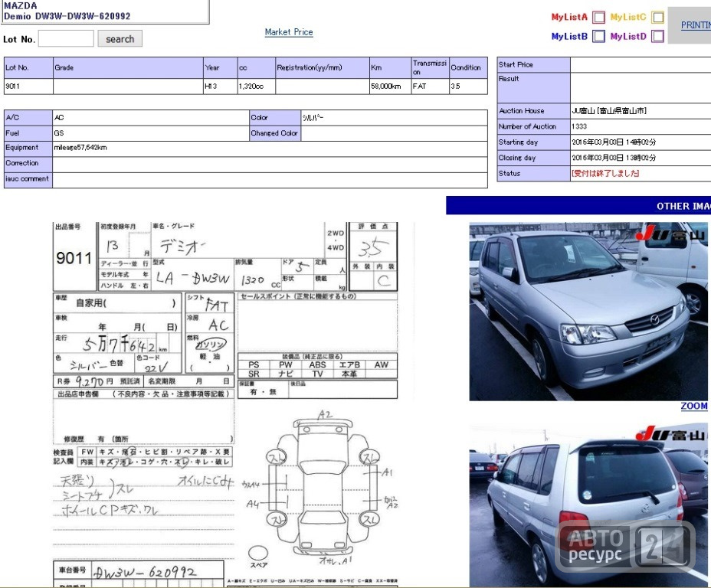Check the MyListB checkbox
The height and width of the screenshot is (588, 711).
coord(598,36)
